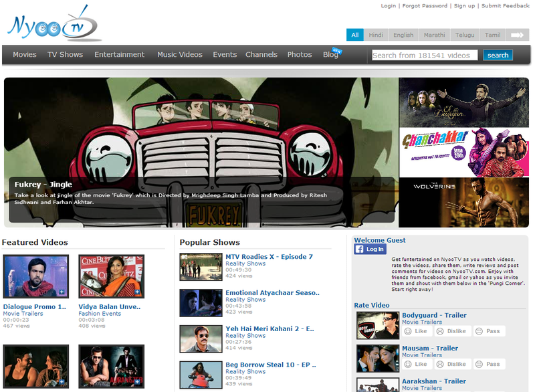
Task: Click Fashion Events category link
Action: point(100,314)
